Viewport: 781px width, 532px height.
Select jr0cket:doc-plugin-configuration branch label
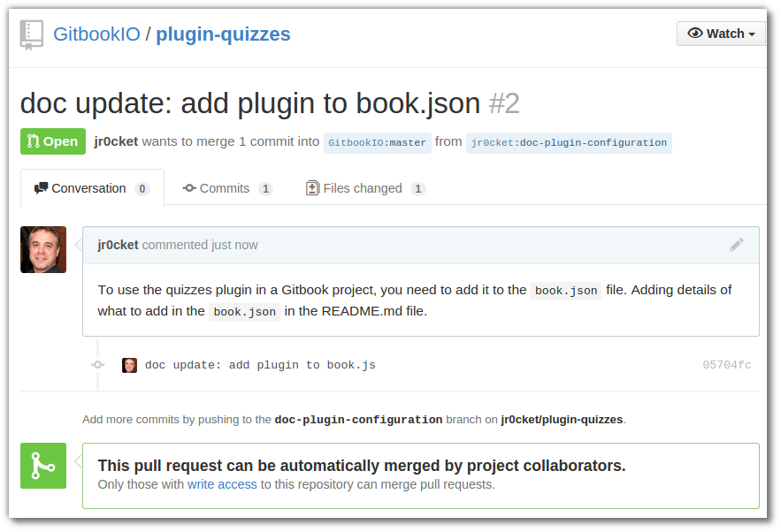click(x=569, y=143)
